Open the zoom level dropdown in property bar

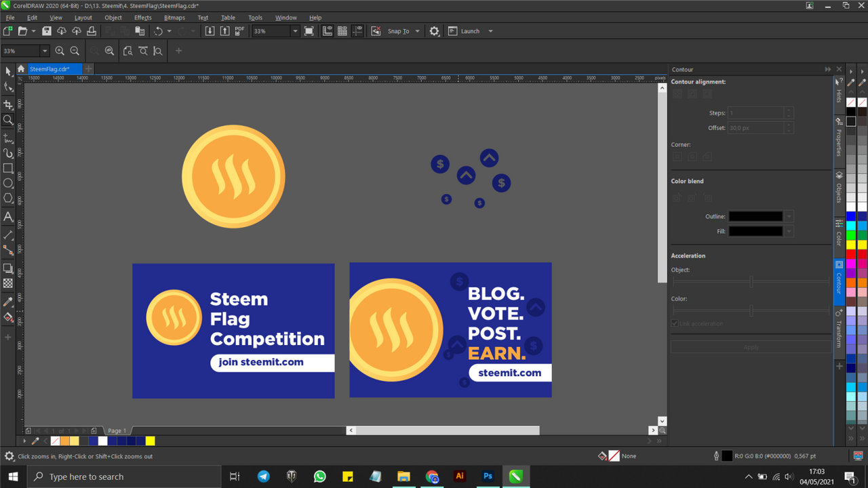coord(45,51)
